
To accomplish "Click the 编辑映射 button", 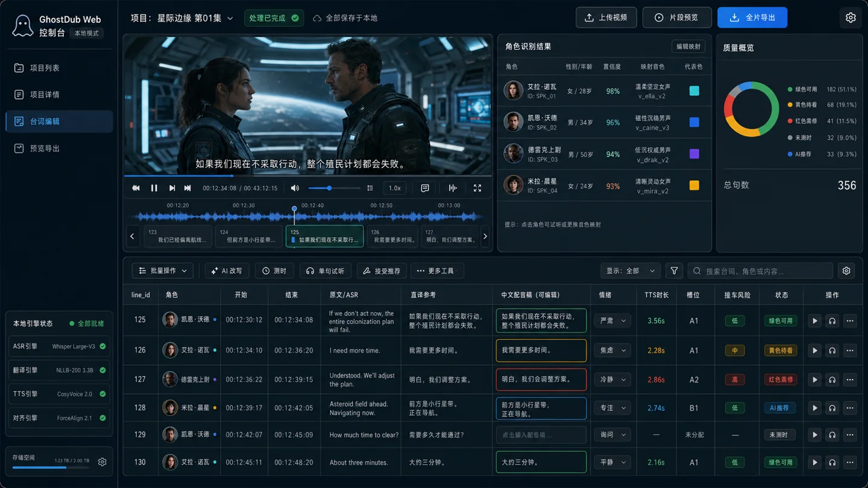I will 688,46.
